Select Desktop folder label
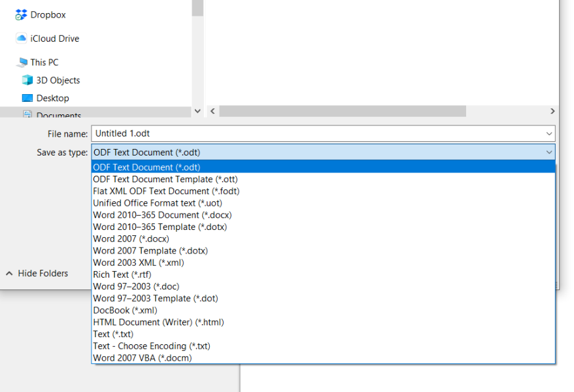 pyautogui.click(x=52, y=98)
